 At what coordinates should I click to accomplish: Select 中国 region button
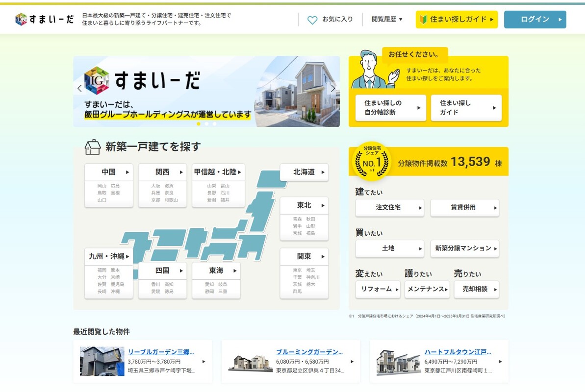tap(108, 172)
